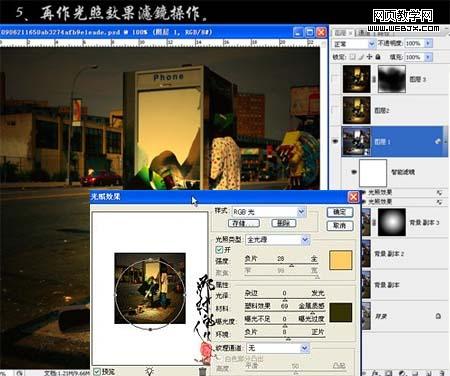Screen dimensions: 450x376
Task: Open the 纹理通道 texture channel dropdown
Action: click(x=278, y=348)
